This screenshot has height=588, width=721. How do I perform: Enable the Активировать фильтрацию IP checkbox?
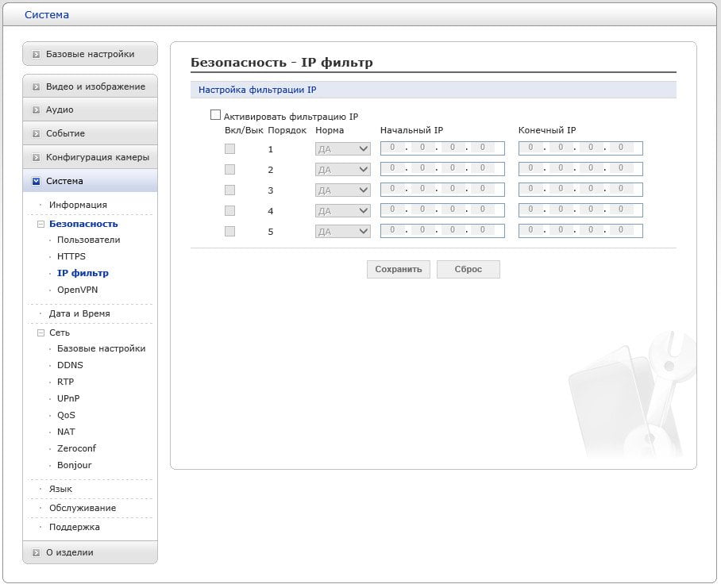coord(215,115)
